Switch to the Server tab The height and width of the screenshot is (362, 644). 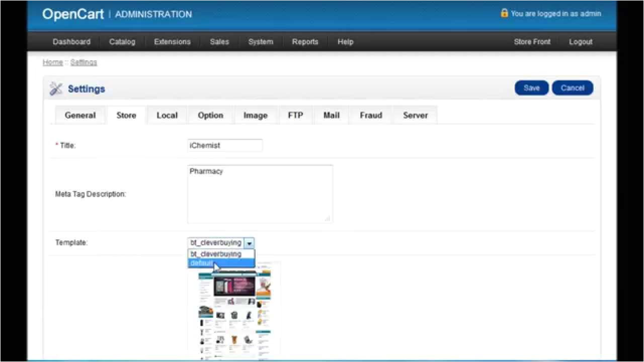click(416, 115)
